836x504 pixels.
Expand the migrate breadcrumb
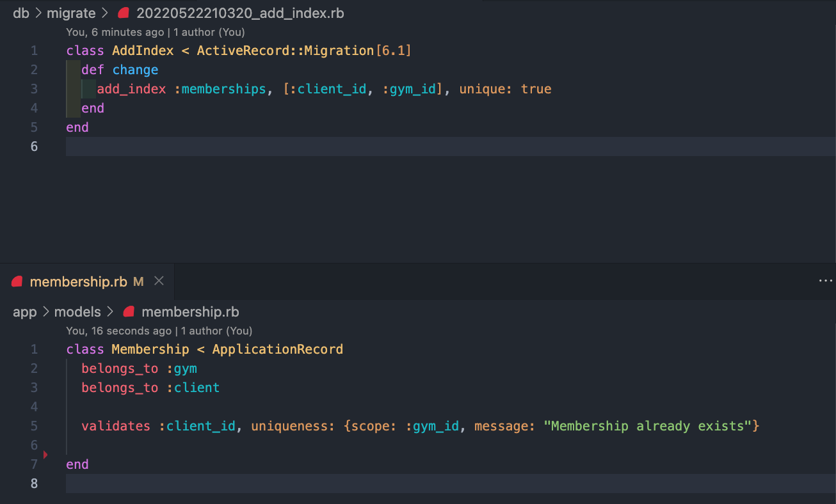(71, 13)
